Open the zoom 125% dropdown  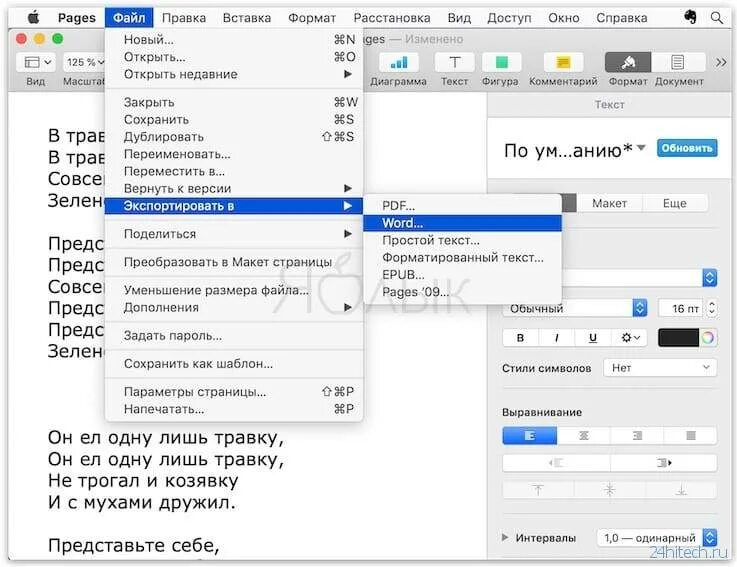click(x=84, y=62)
